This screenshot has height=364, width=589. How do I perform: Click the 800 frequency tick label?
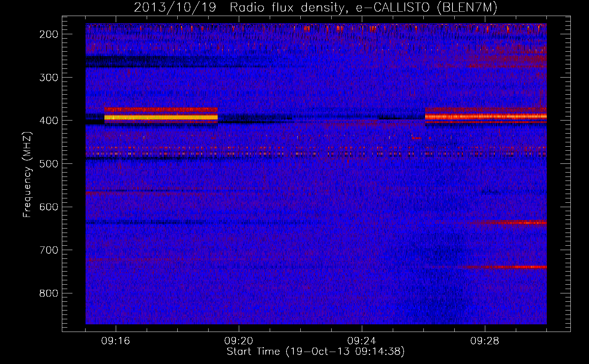pyautogui.click(x=48, y=293)
